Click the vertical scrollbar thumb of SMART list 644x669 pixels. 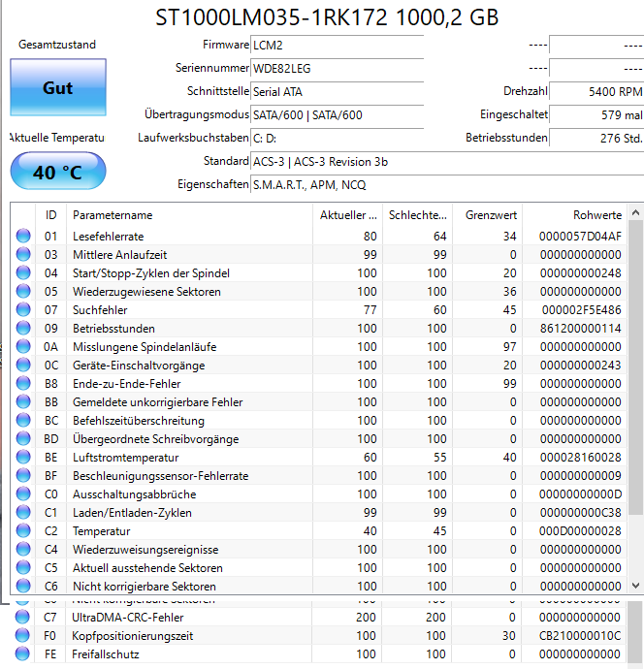635,366
